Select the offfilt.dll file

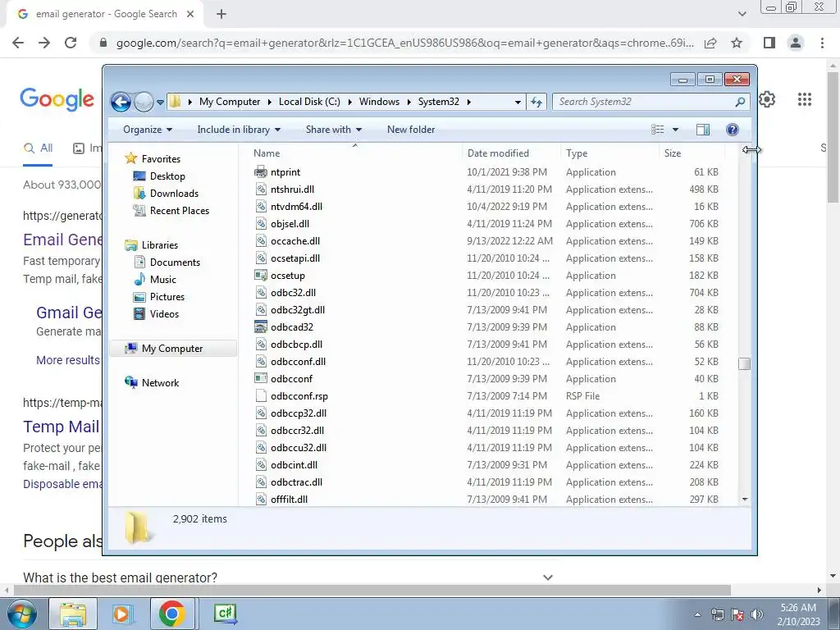(289, 500)
